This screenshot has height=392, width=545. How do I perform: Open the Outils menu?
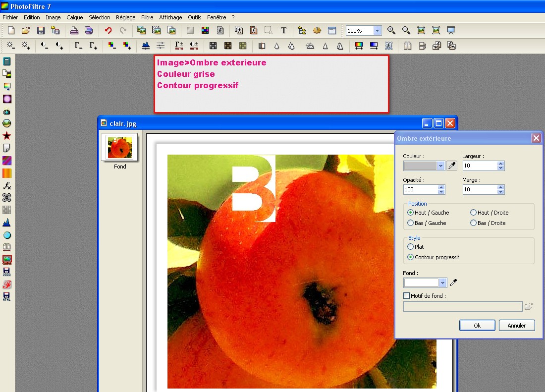point(195,17)
